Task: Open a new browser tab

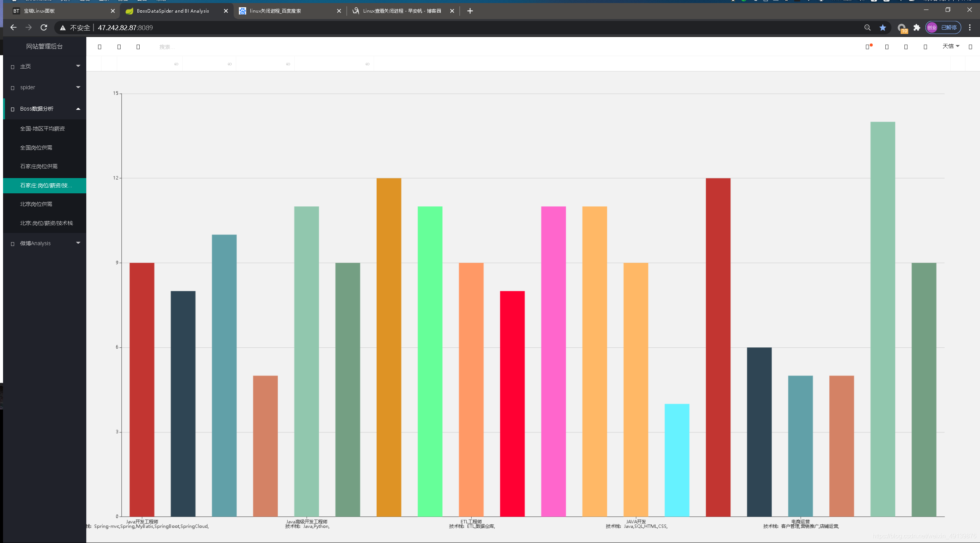Action: 470,11
